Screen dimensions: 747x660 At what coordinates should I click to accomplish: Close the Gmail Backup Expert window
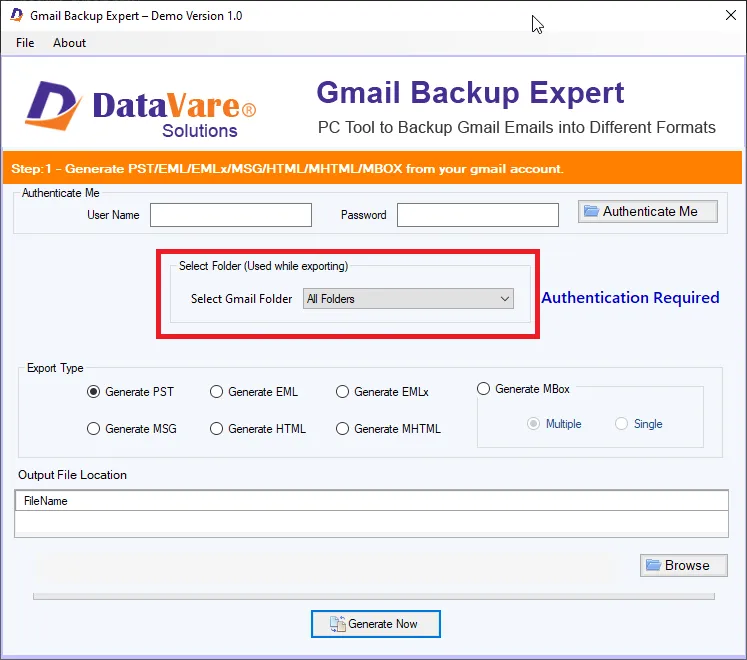[731, 15]
